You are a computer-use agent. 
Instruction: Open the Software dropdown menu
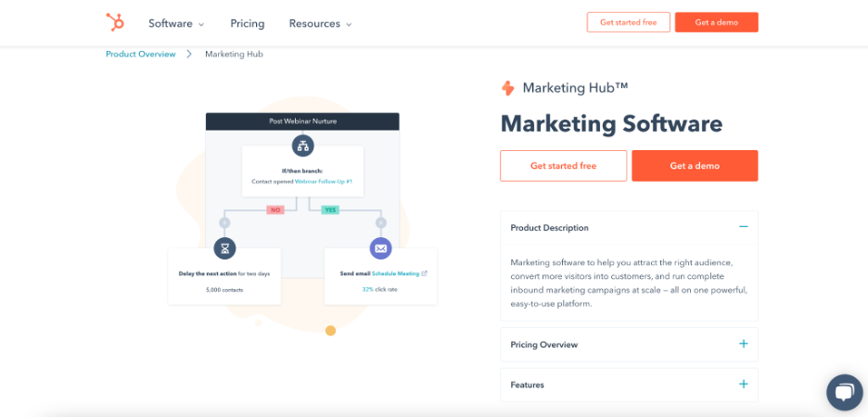click(x=176, y=24)
